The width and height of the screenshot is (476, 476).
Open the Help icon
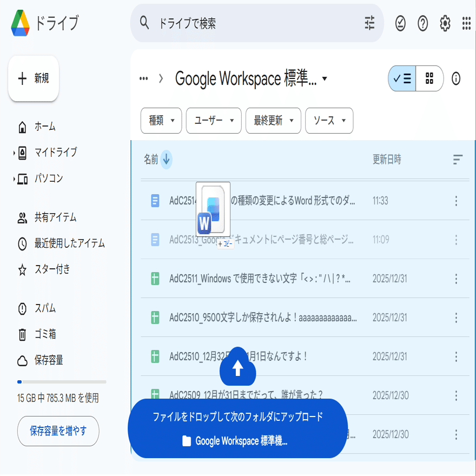[x=422, y=23]
